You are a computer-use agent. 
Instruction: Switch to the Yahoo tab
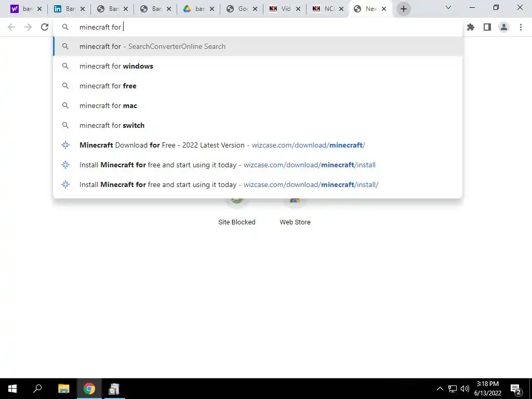coord(22,9)
